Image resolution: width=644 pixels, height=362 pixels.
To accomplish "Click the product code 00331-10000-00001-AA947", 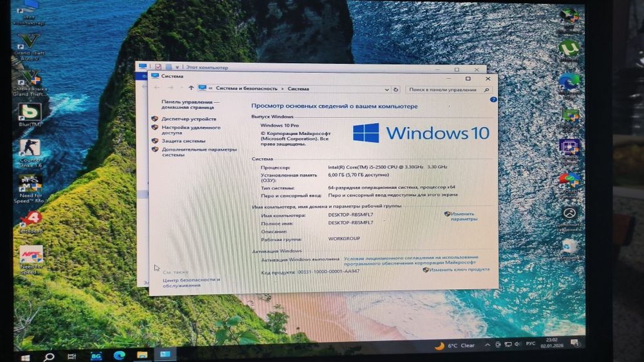I will [328, 271].
